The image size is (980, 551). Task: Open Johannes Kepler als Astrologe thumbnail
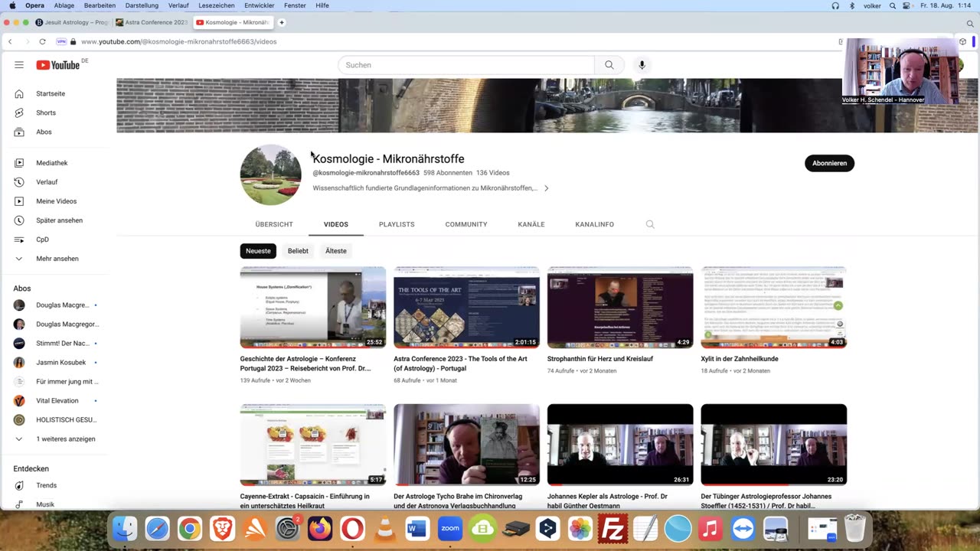pyautogui.click(x=620, y=445)
